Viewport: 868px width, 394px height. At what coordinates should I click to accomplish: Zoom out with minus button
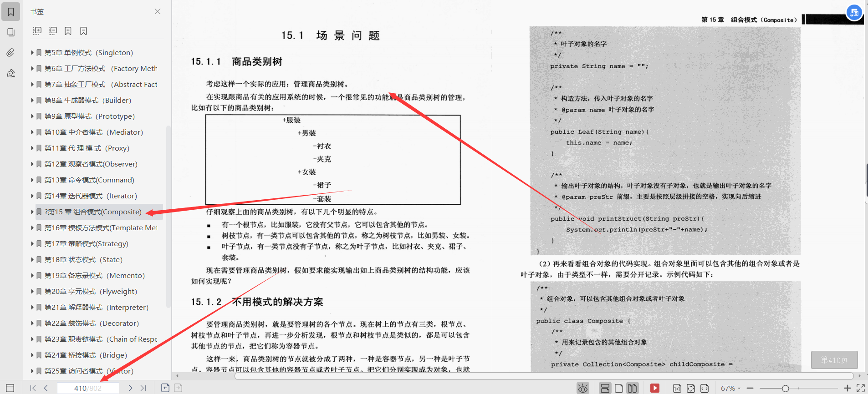pyautogui.click(x=750, y=388)
